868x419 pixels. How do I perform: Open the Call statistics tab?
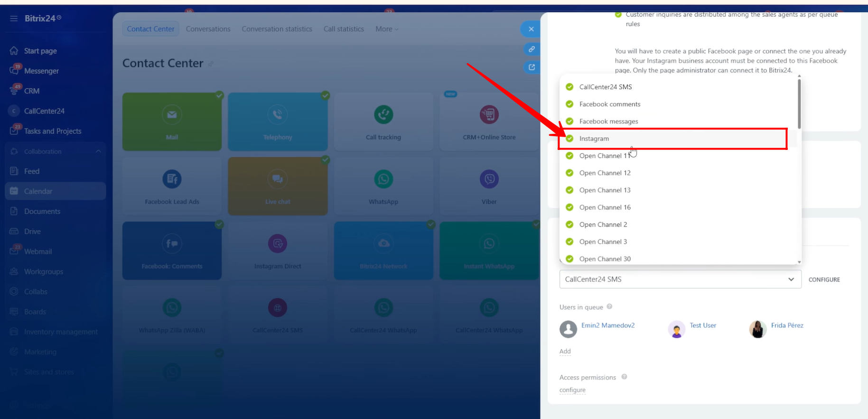tap(344, 29)
